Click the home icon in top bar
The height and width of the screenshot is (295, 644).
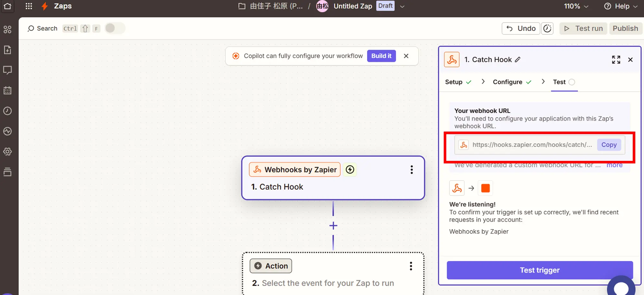point(7,6)
